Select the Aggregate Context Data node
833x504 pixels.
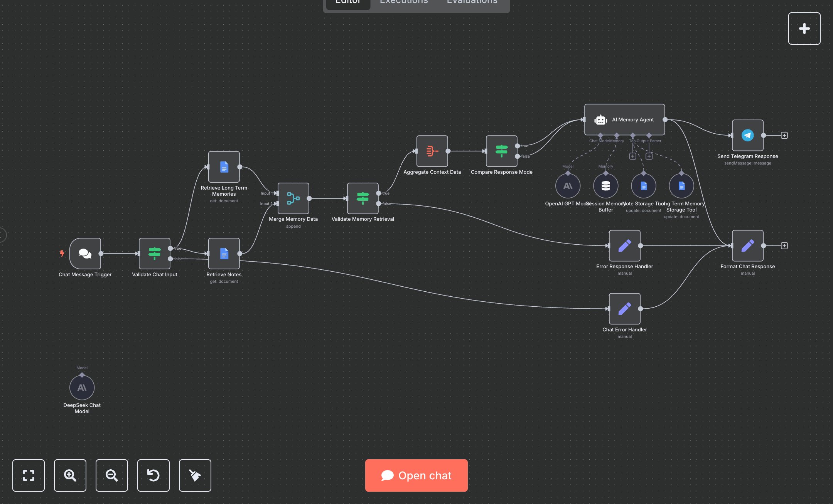click(x=432, y=151)
